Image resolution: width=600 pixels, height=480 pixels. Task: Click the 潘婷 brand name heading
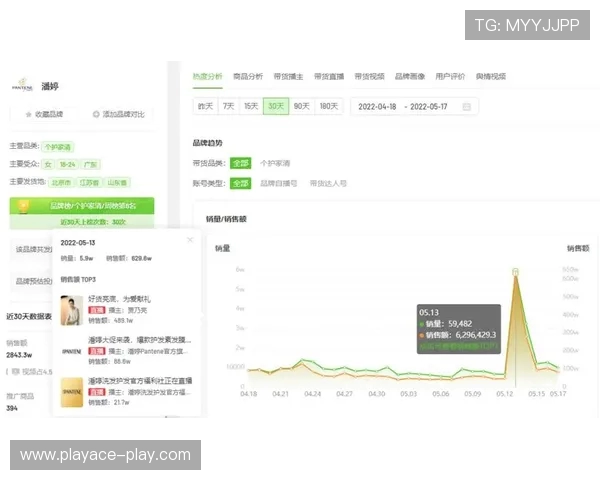pyautogui.click(x=50, y=86)
